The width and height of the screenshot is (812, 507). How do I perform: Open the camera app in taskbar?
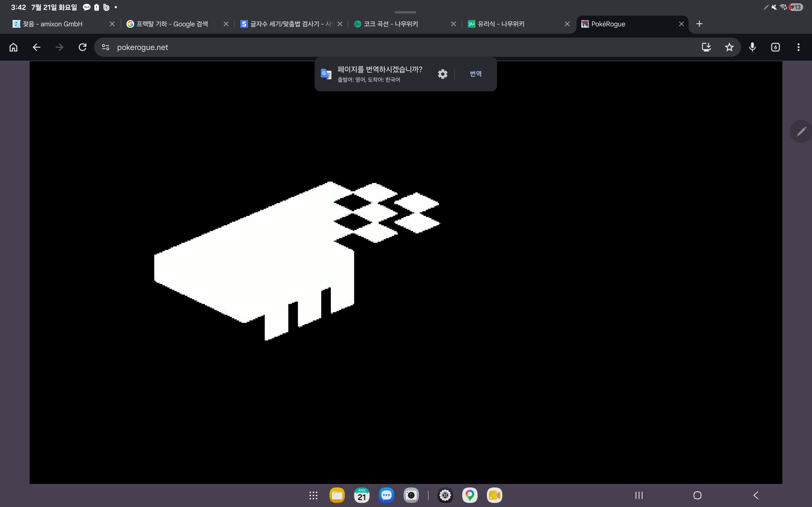pos(411,495)
